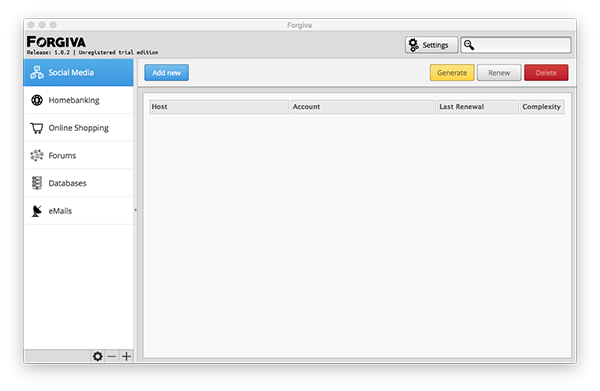Image resolution: width=600 pixels, height=391 pixels.
Task: Add a category with plus icon
Action: [x=126, y=357]
